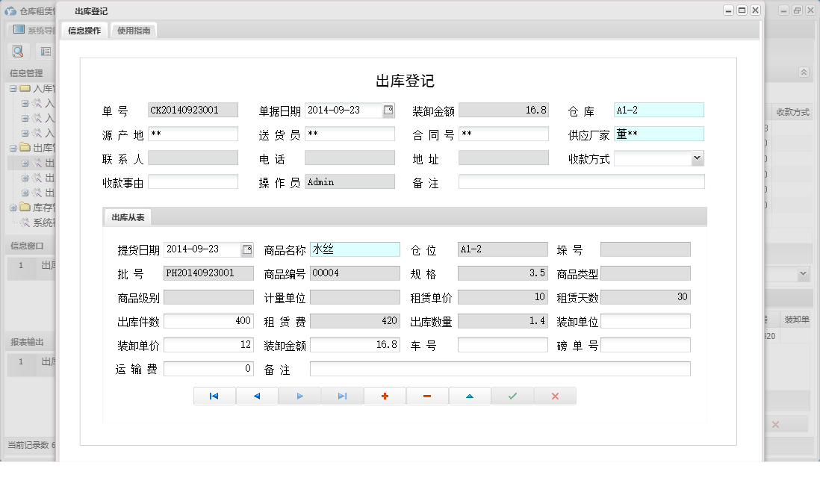
Task: Click the last record navigation icon
Action: coord(342,396)
